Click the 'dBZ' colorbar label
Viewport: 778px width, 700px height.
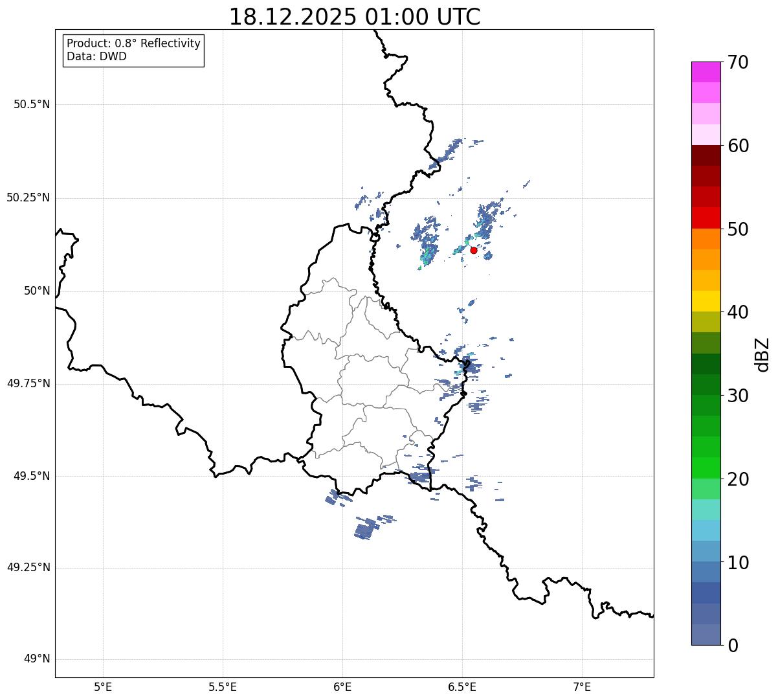[762, 354]
